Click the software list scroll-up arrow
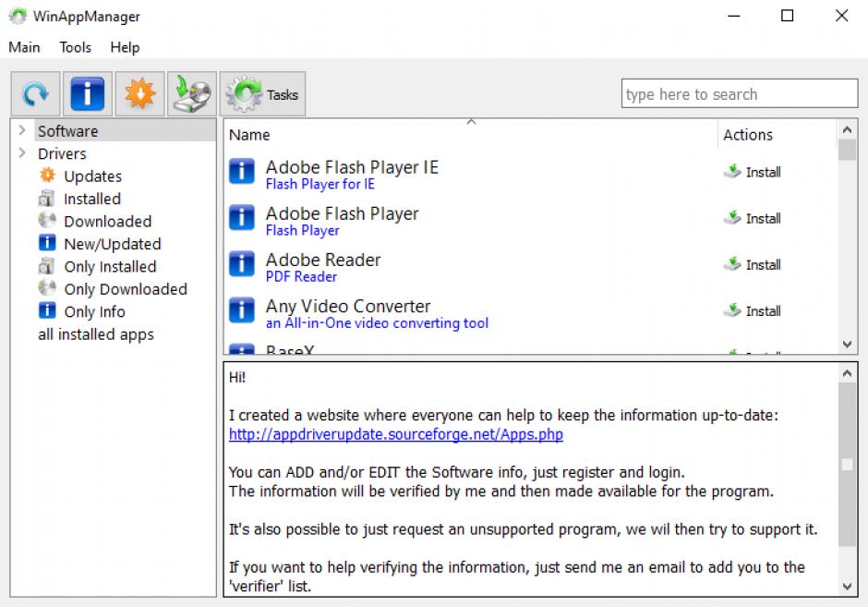The image size is (868, 607). [x=847, y=129]
